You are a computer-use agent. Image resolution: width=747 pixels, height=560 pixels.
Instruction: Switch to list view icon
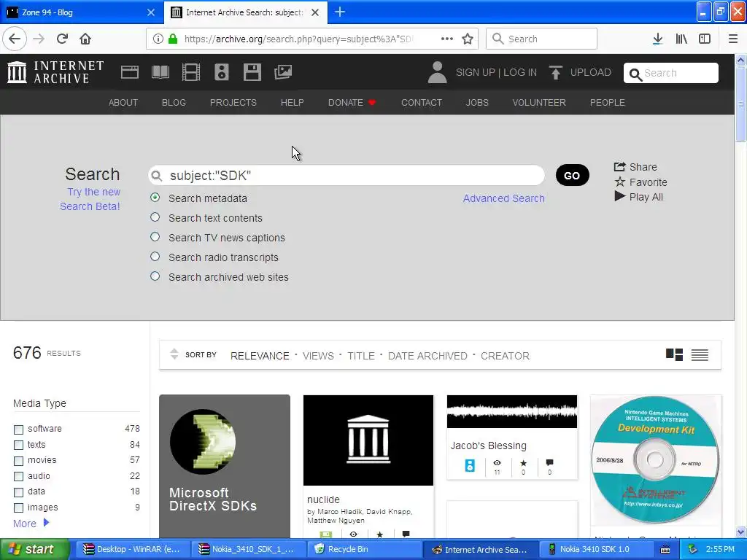[x=700, y=355]
